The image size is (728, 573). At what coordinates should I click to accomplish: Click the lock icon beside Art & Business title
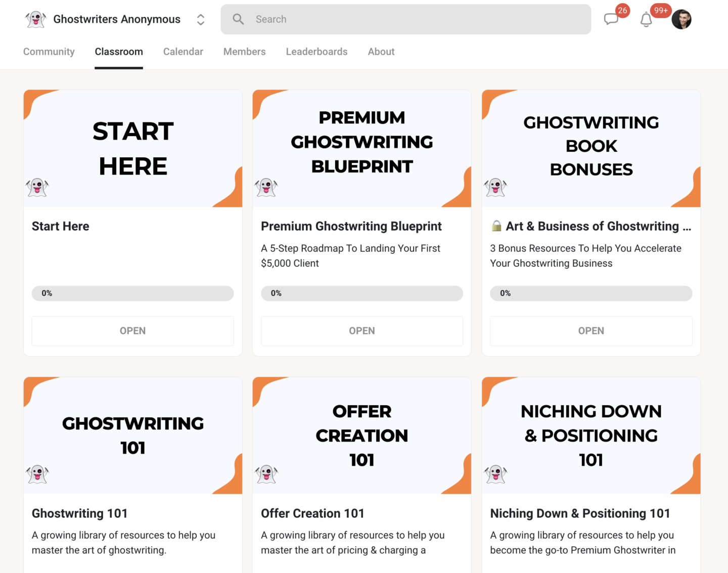pos(496,226)
